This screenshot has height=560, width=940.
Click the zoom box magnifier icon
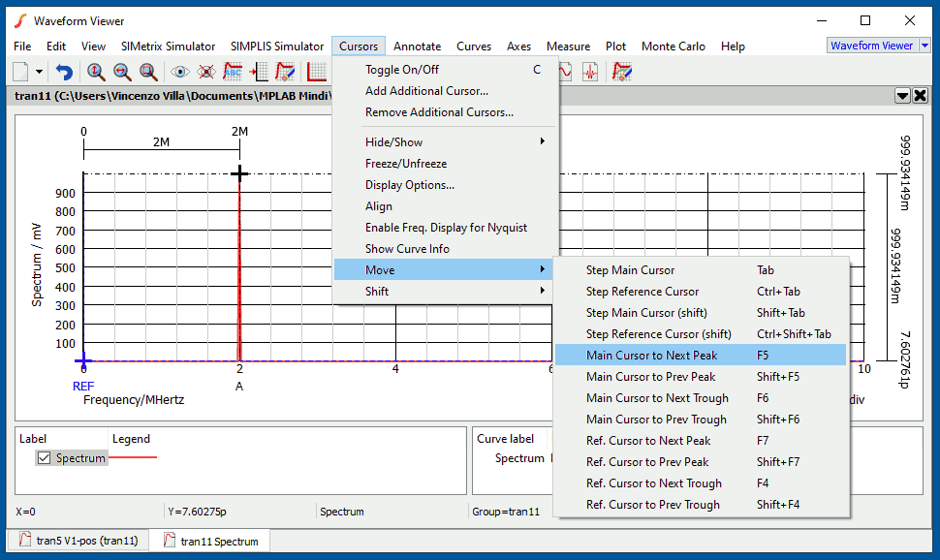(x=148, y=72)
